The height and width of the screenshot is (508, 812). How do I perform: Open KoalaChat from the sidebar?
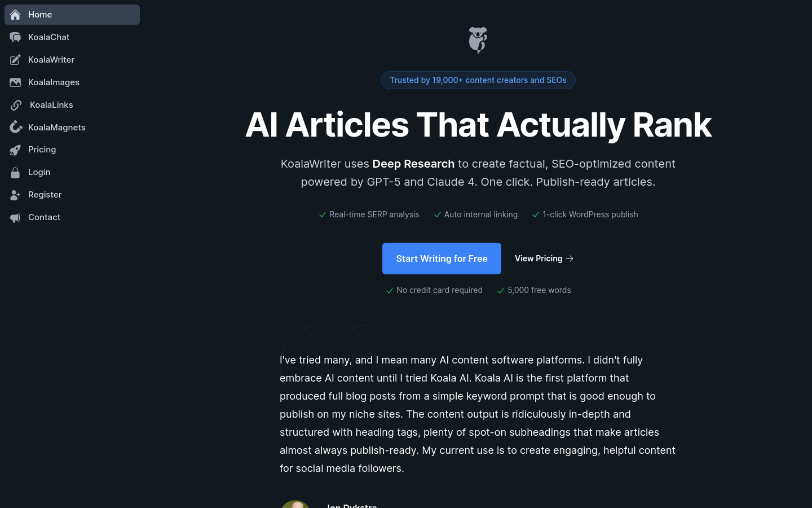(x=72, y=37)
